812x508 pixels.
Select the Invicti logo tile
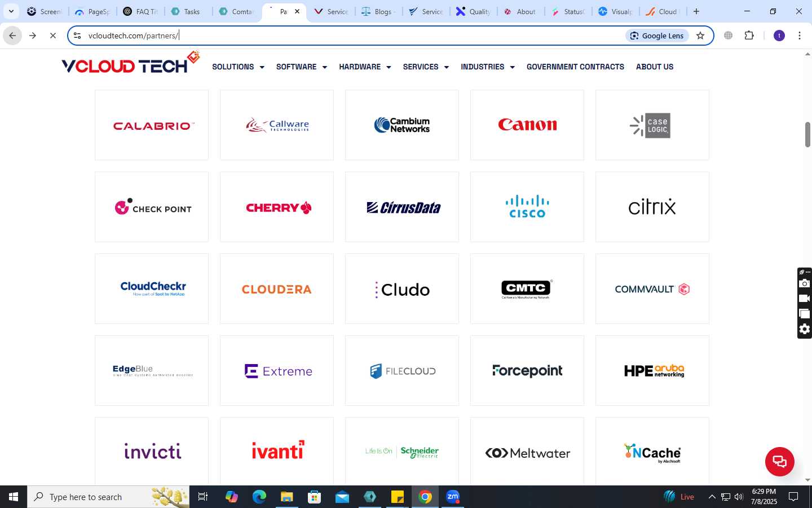(152, 451)
